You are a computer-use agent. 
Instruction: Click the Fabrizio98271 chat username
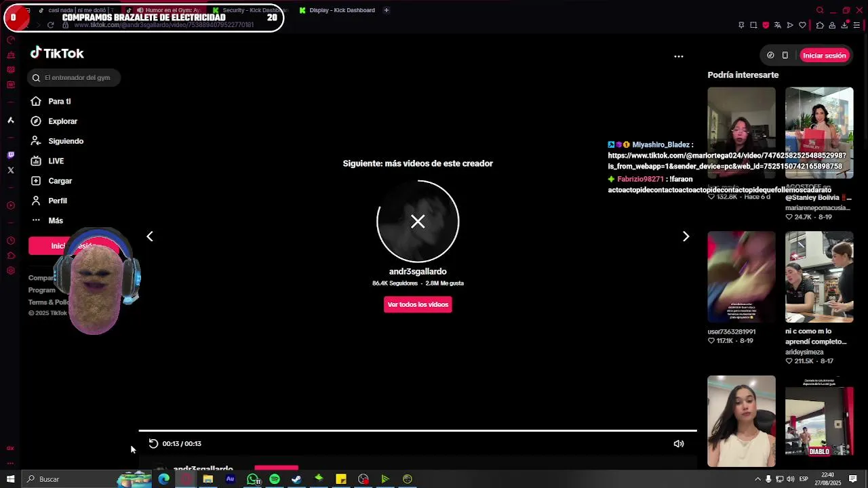click(x=640, y=180)
